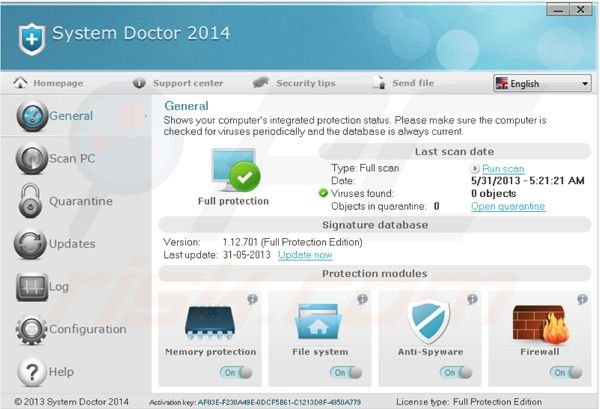Open info for File system module

tap(362, 299)
